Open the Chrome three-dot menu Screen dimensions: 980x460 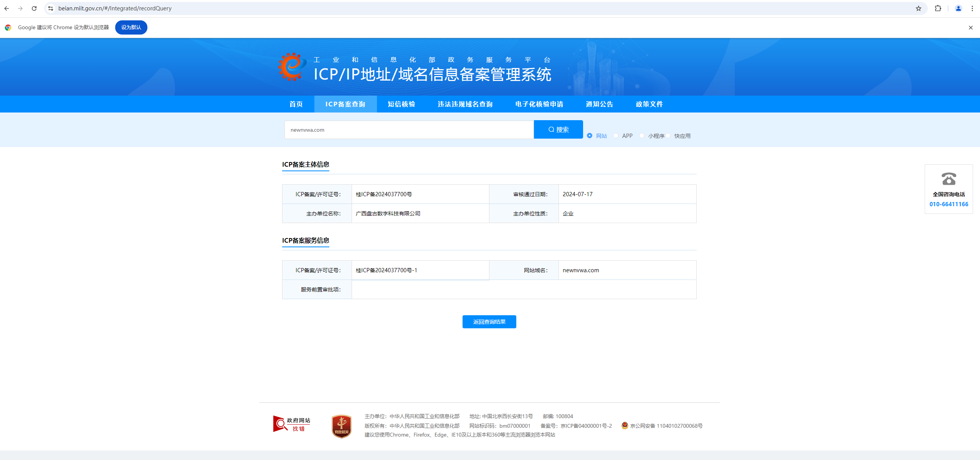click(x=972, y=8)
